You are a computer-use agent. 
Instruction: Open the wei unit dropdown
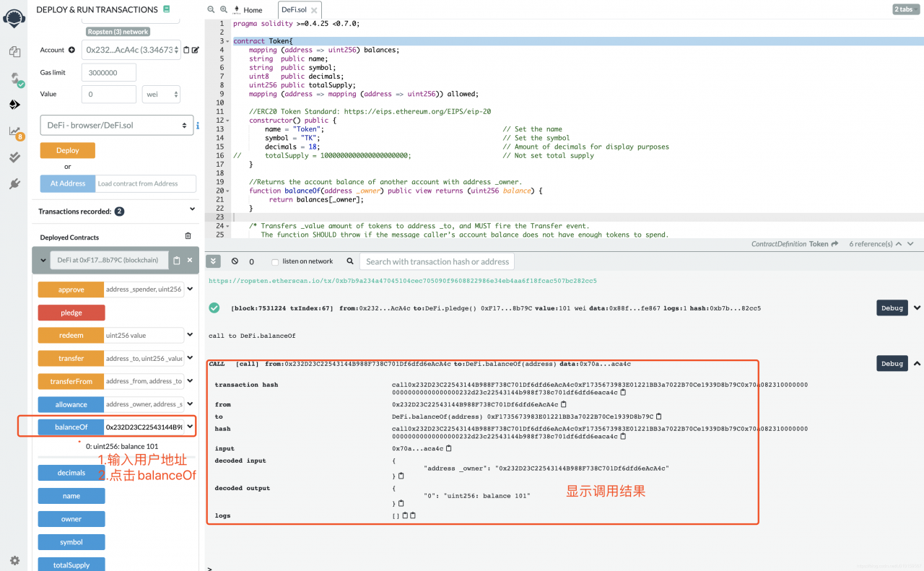point(162,94)
